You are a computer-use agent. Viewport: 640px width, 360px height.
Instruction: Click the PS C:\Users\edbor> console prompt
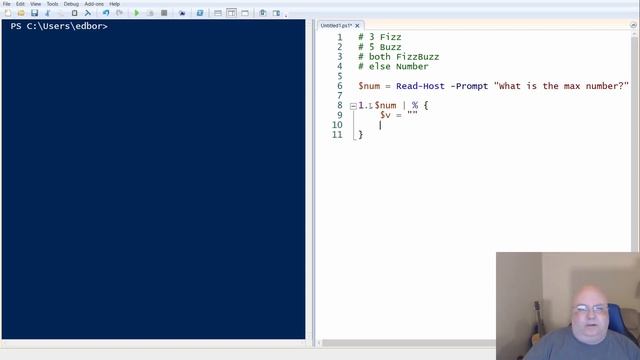(x=59, y=26)
